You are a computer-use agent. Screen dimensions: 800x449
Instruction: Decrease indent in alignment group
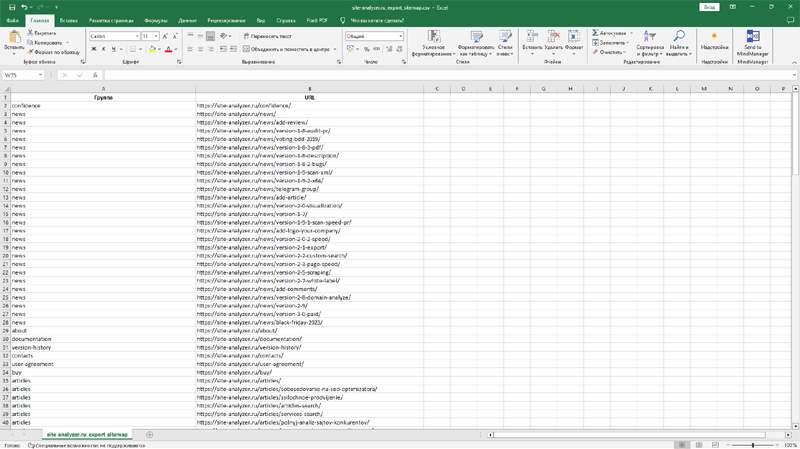tap(223, 49)
